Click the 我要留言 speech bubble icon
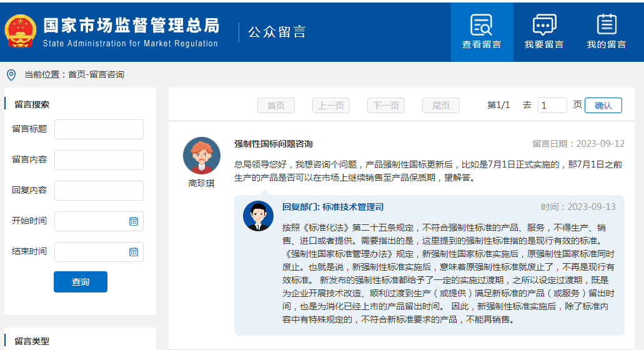 coord(544,24)
